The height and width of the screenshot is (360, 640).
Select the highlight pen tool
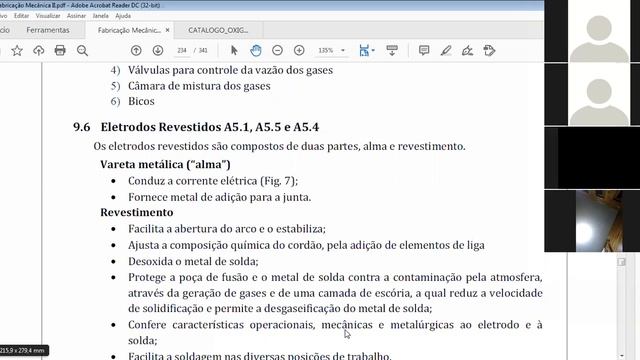pyautogui.click(x=446, y=51)
